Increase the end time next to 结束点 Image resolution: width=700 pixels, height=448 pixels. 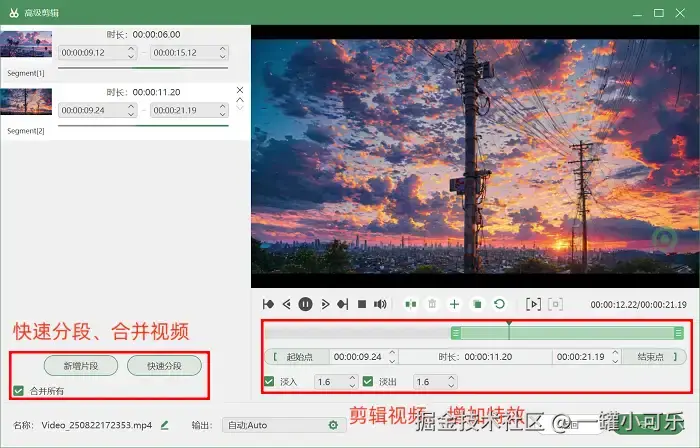coord(615,353)
